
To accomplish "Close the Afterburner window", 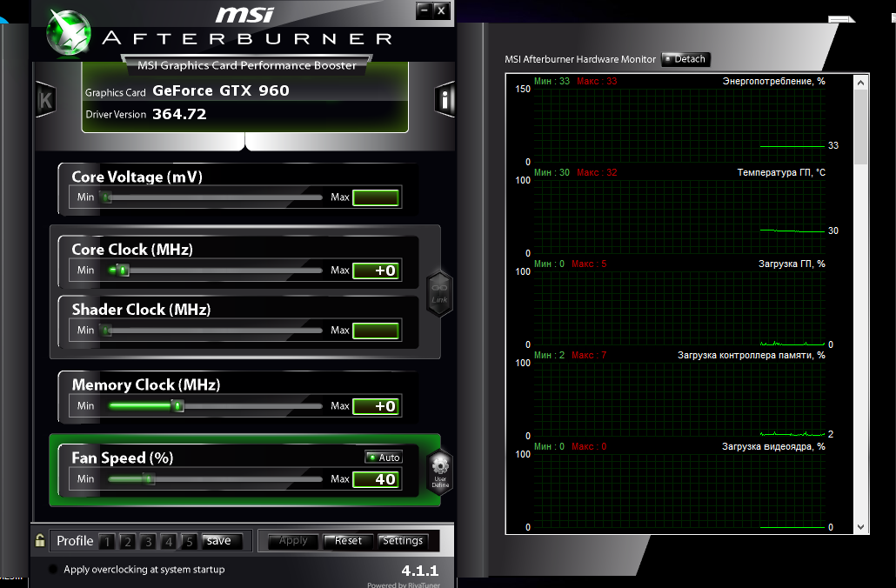I will [441, 10].
